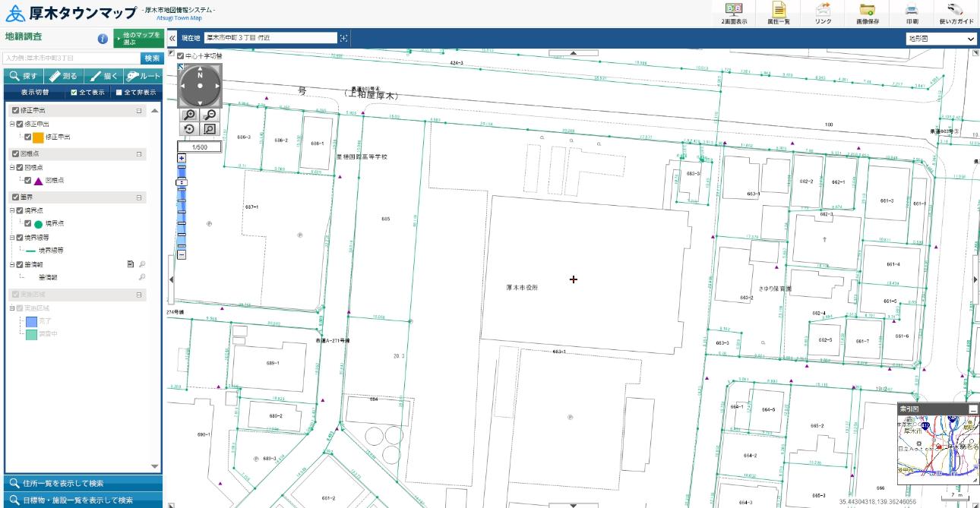Click the minus button below zoom slider
The height and width of the screenshot is (508, 980).
(182, 254)
